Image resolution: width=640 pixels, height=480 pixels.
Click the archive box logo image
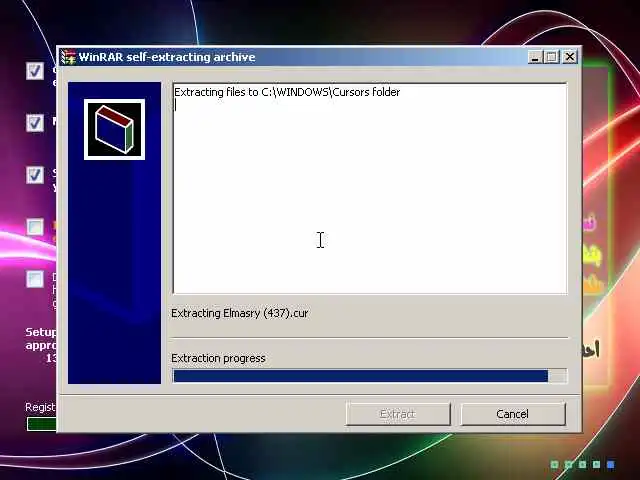pyautogui.click(x=114, y=129)
